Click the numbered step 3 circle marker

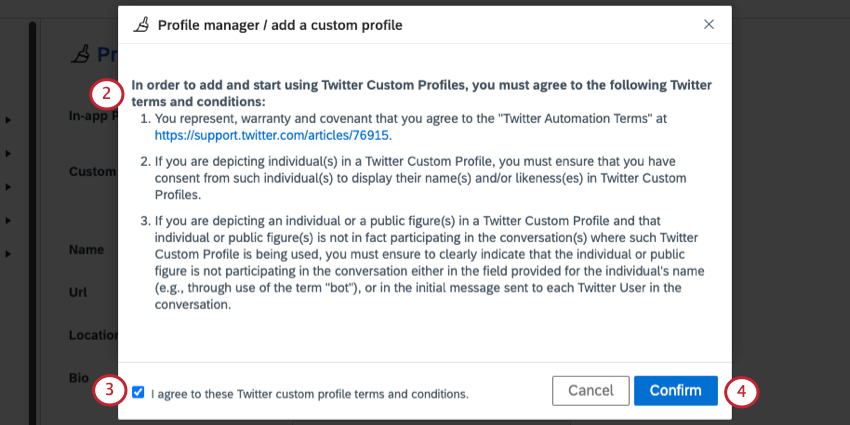coord(110,391)
